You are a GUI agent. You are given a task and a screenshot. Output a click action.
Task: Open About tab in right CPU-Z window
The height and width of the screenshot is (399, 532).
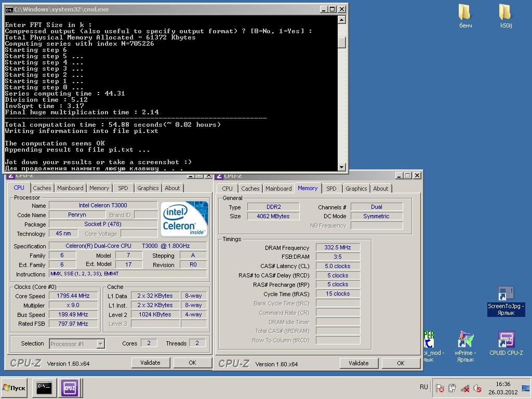tap(381, 189)
